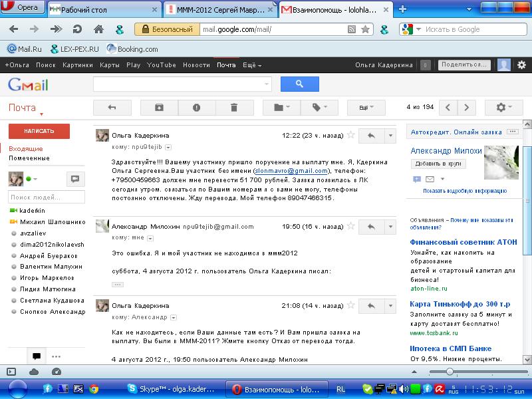
Task: Switch to the Рабочий стол tab
Action: coord(104,9)
